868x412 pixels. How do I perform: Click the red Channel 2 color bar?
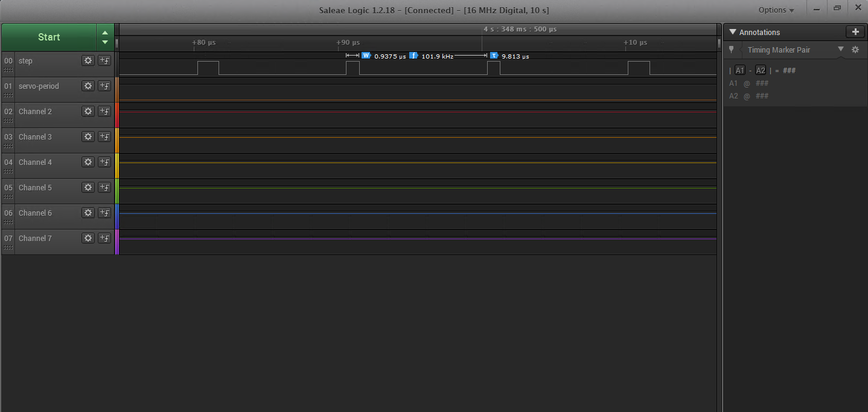pos(117,115)
